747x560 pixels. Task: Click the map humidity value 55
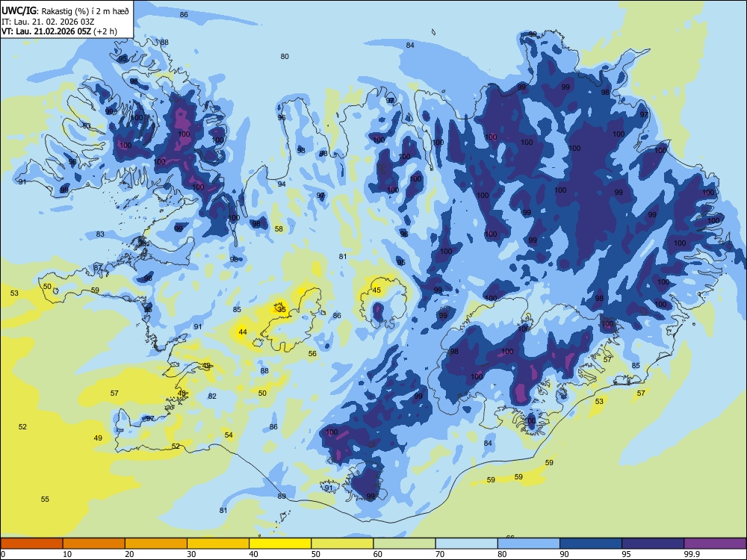(x=45, y=500)
